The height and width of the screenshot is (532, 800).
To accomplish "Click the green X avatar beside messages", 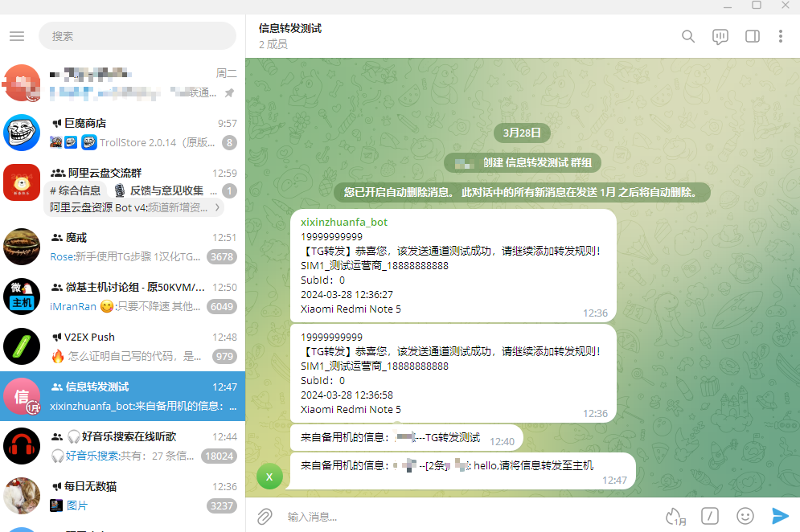I will pyautogui.click(x=270, y=476).
